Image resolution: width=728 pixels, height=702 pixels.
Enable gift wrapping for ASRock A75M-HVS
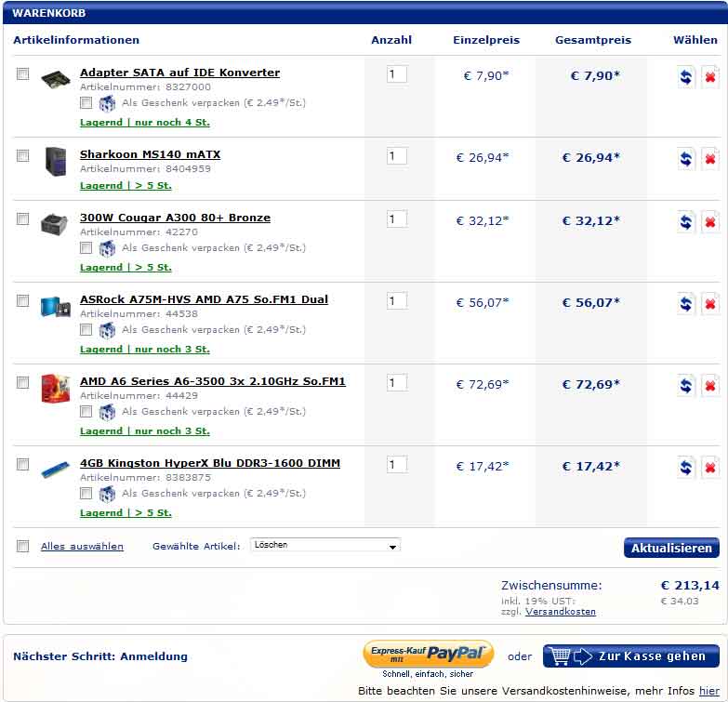pyautogui.click(x=86, y=330)
